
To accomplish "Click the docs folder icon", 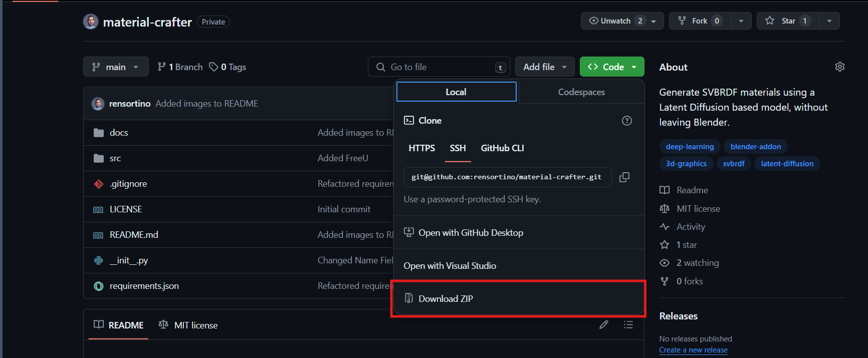I will click(x=99, y=133).
